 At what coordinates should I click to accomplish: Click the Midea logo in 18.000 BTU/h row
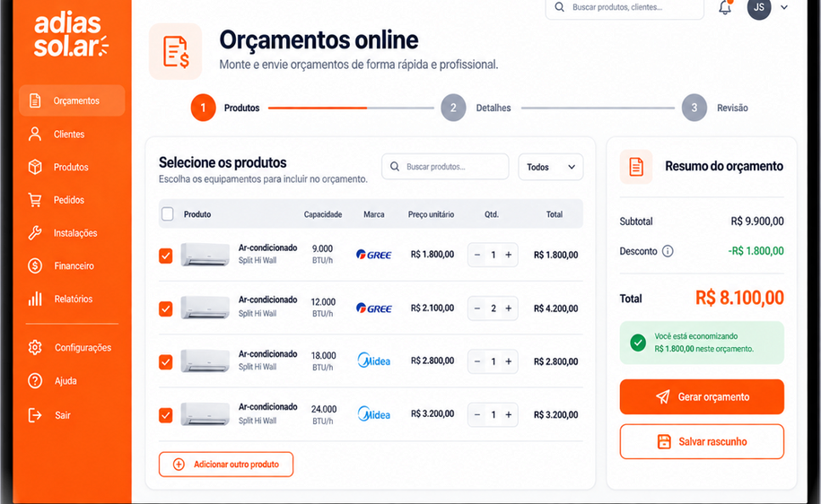[x=374, y=361]
